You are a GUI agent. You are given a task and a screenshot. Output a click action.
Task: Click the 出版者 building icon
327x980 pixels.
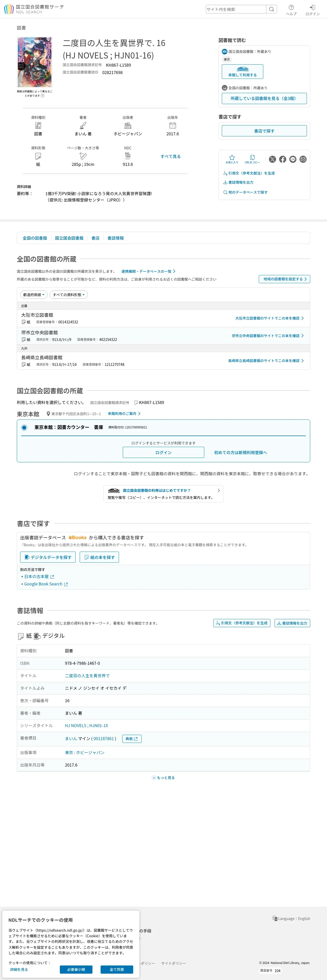(128, 125)
